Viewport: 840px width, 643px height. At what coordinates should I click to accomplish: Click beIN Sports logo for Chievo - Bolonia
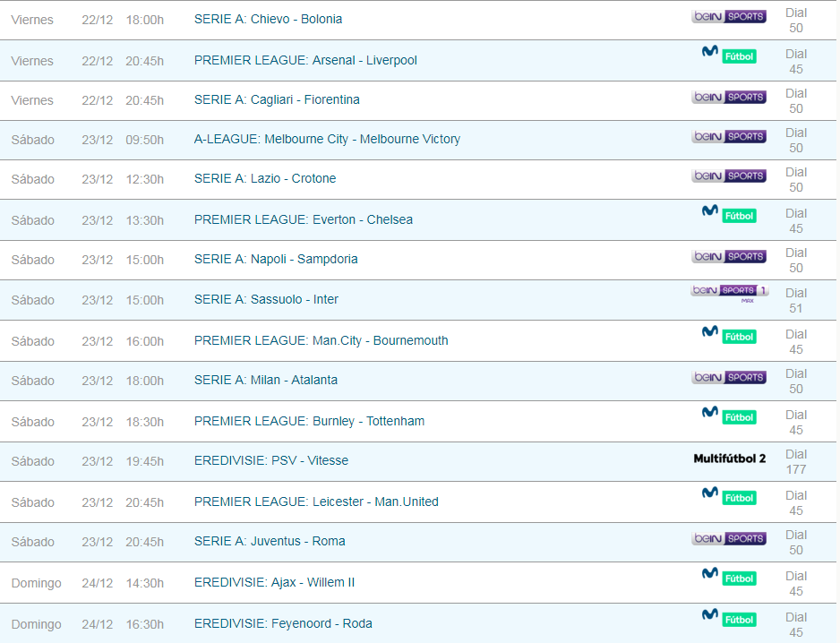(x=729, y=17)
